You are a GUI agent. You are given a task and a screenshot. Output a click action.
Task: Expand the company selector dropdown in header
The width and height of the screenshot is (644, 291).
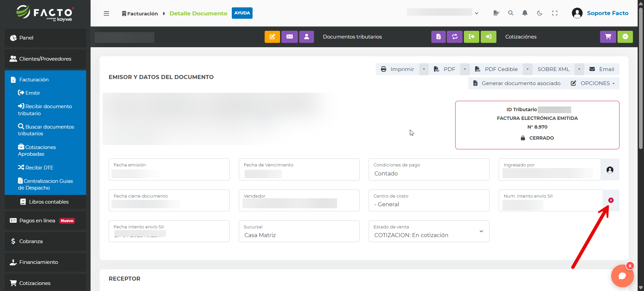click(477, 13)
